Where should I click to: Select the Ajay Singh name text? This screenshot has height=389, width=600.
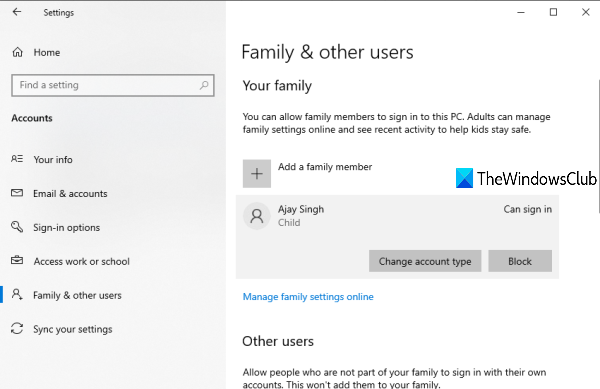(x=301, y=209)
